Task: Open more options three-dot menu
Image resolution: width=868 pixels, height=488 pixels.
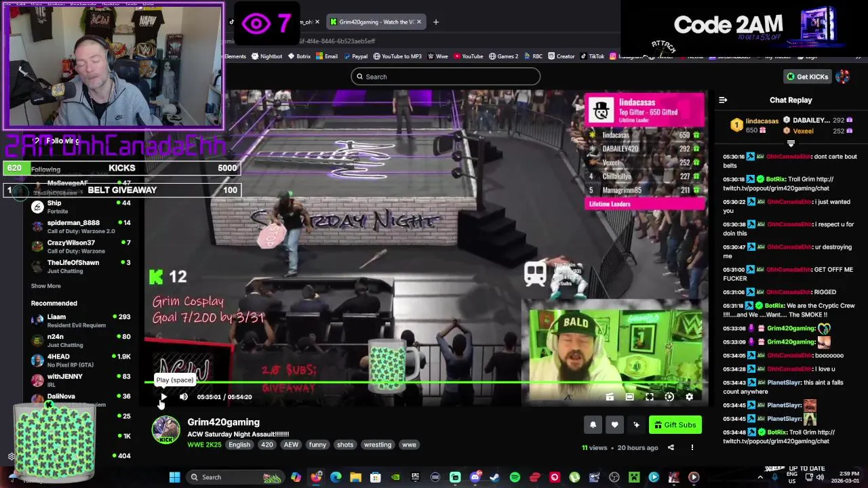Action: pyautogui.click(x=692, y=447)
